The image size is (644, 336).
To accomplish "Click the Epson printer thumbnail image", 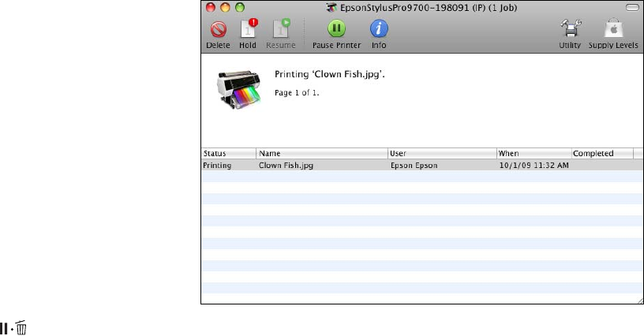I will (239, 89).
